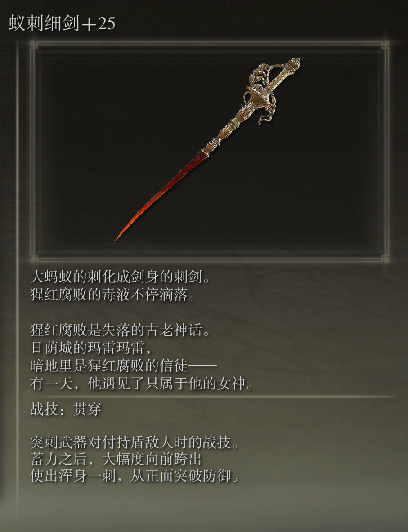
Task: Click the red blade's sharp tip
Action: tap(117, 239)
